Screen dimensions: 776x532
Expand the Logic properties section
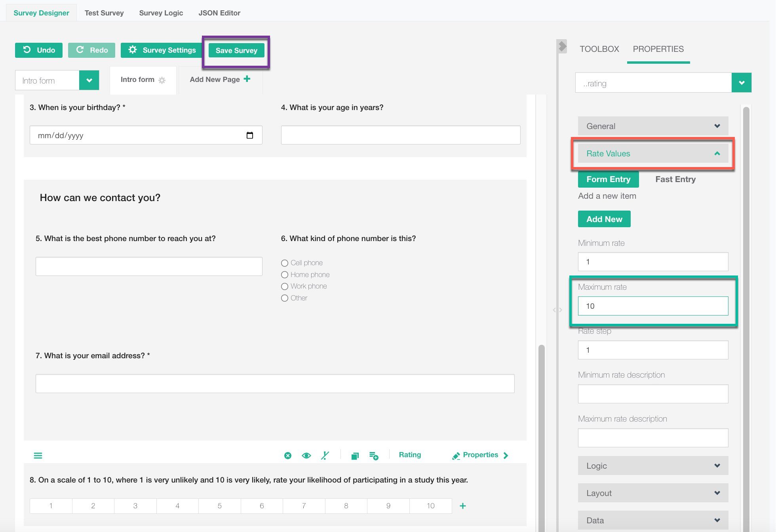pos(653,465)
